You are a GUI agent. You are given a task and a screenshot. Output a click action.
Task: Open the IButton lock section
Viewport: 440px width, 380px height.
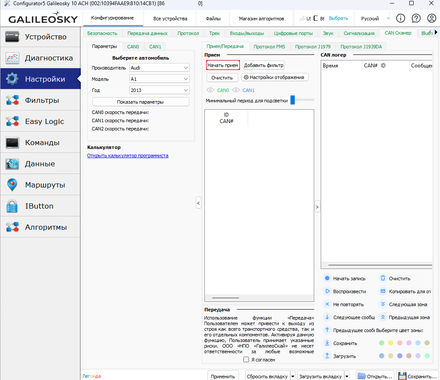(x=40, y=206)
